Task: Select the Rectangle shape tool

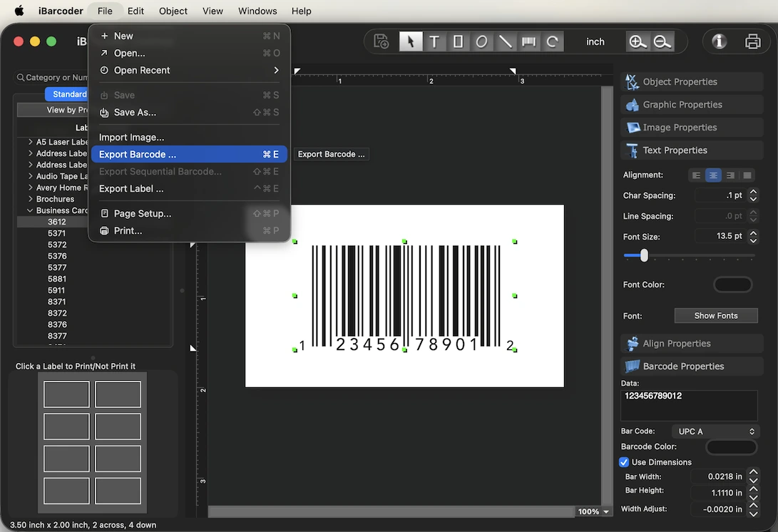Action: coord(458,41)
